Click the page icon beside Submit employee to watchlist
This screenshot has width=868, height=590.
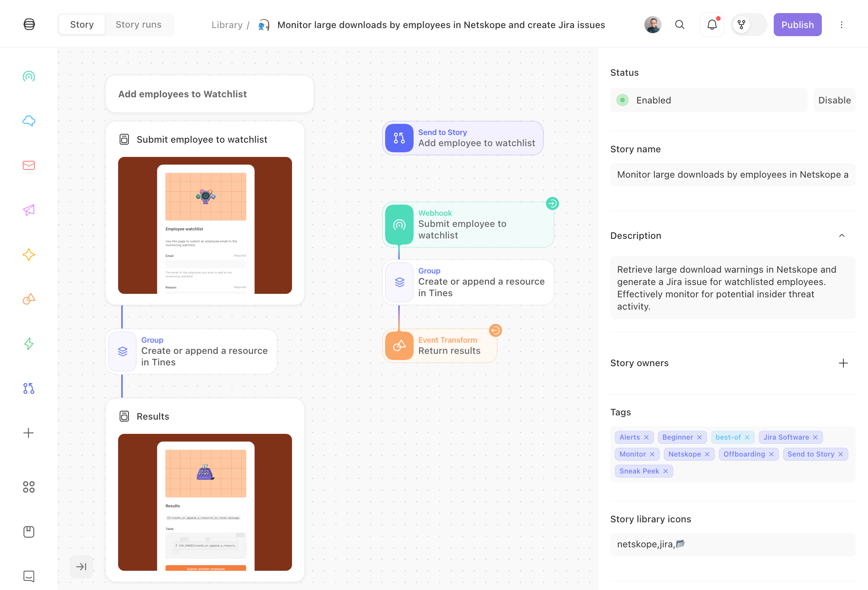pyautogui.click(x=124, y=139)
